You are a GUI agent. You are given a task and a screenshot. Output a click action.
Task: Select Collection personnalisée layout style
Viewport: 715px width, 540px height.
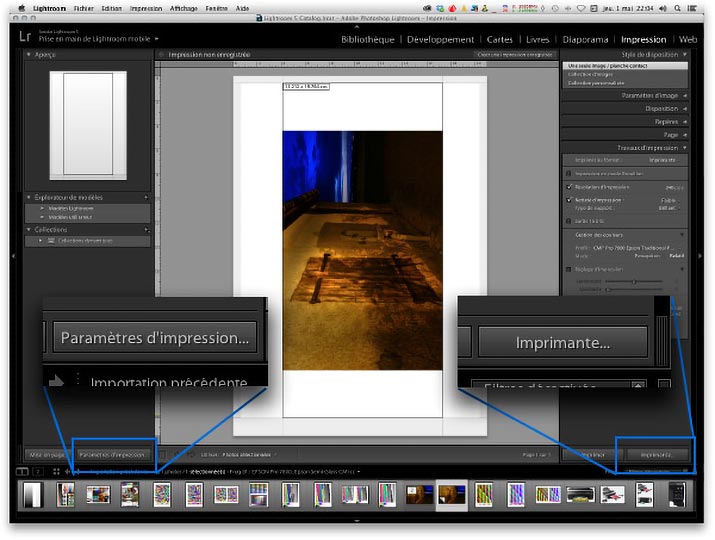(x=625, y=83)
